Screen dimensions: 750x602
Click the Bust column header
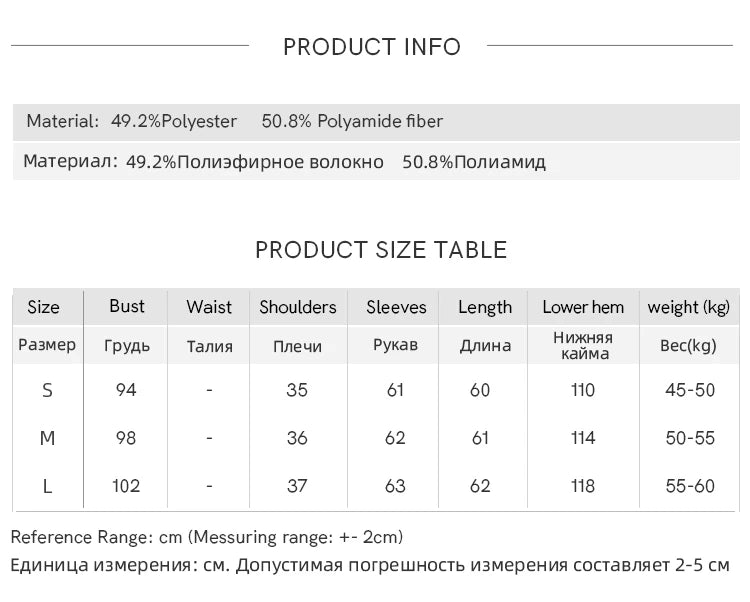127,307
